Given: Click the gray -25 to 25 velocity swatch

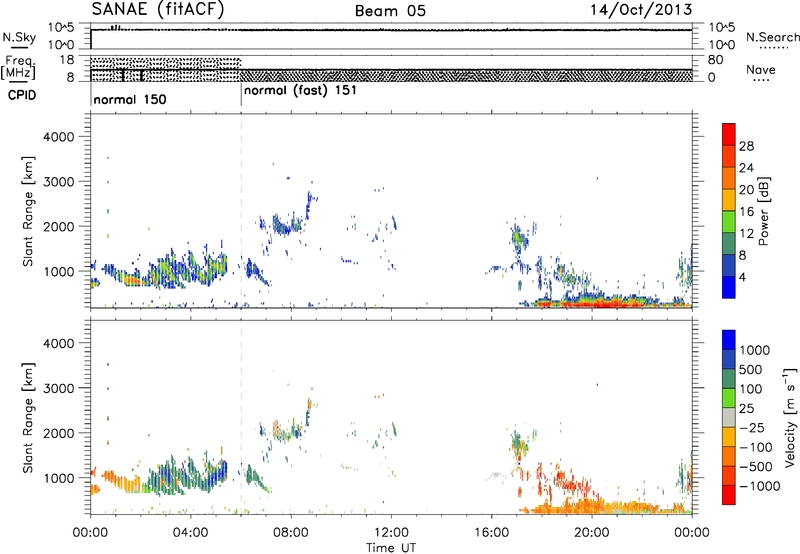Looking at the screenshot, I should coord(729,417).
